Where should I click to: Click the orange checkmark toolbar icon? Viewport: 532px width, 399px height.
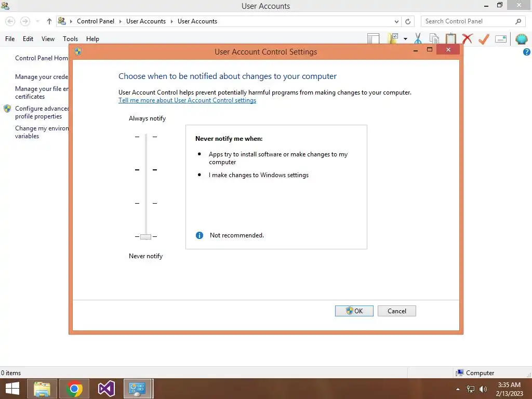click(484, 38)
